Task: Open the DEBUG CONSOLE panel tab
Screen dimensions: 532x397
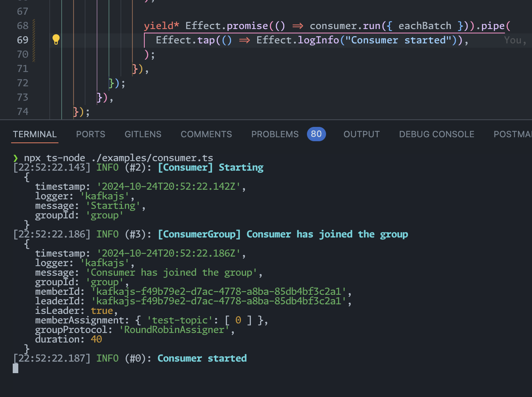Action: pyautogui.click(x=437, y=134)
